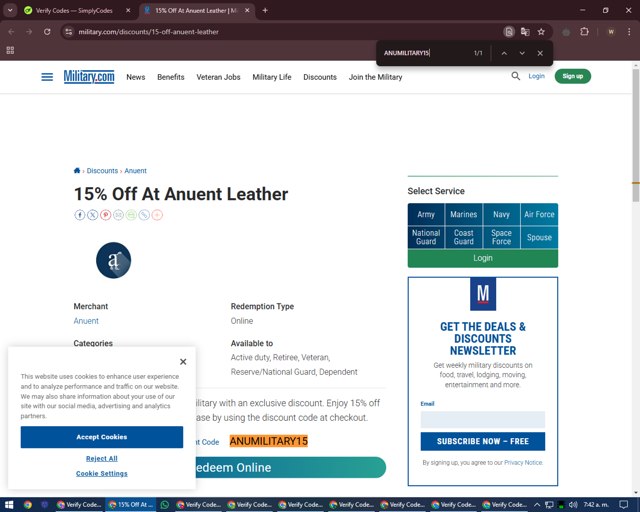
Task: Select the Marines service
Action: (x=464, y=214)
